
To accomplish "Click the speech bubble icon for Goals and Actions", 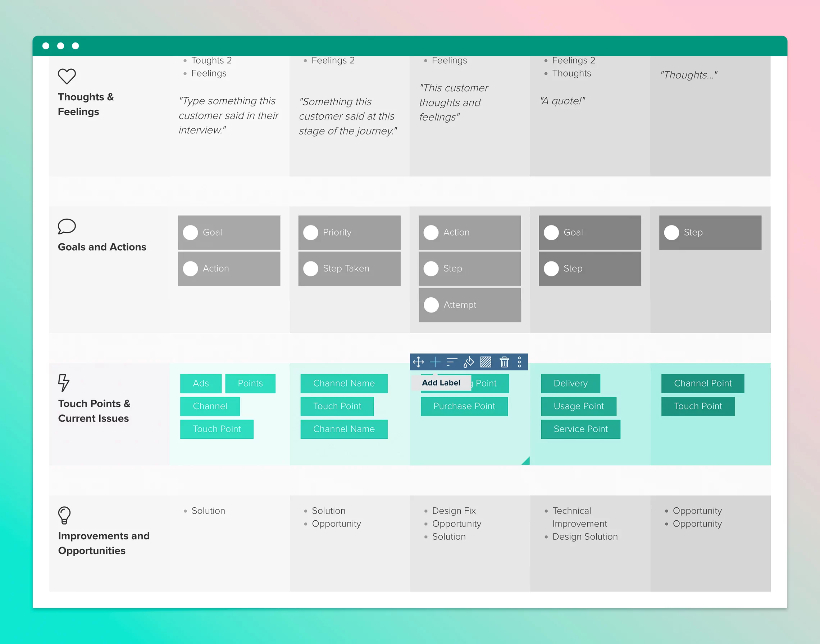I will point(67,225).
